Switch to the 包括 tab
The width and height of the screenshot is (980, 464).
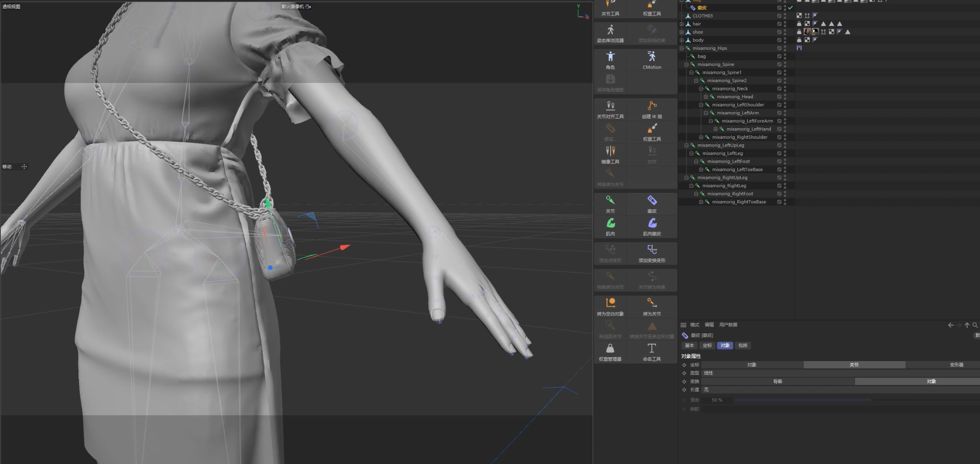[x=743, y=345]
